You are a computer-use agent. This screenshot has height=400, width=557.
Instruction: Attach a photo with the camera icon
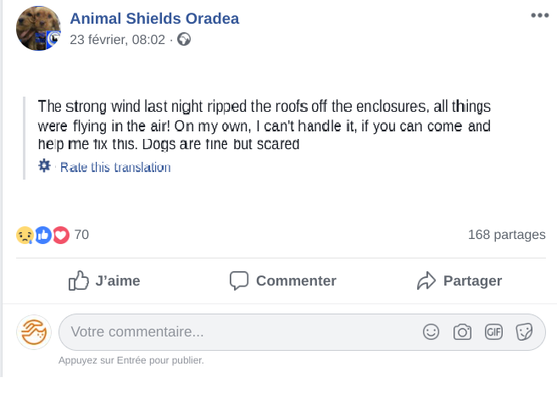[x=462, y=332]
